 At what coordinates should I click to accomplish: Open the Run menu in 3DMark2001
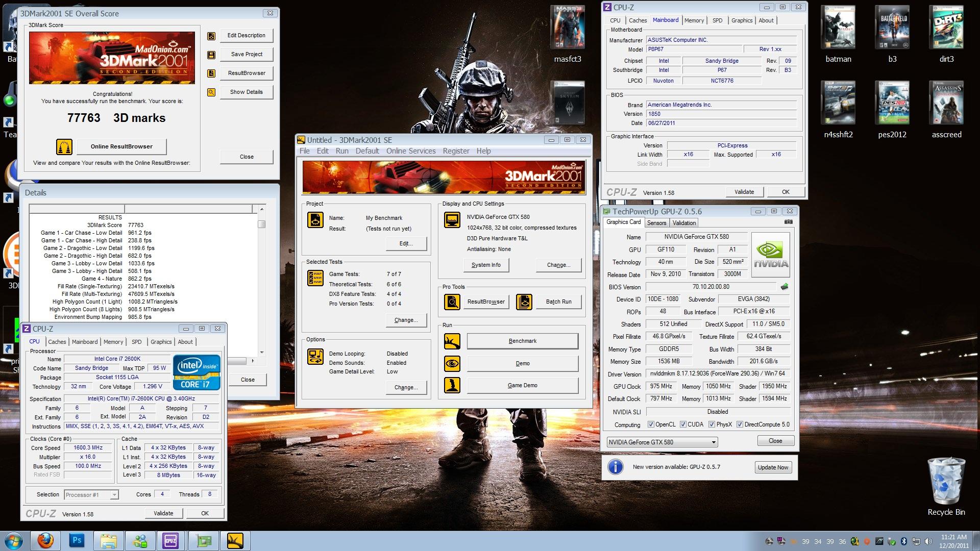point(342,151)
